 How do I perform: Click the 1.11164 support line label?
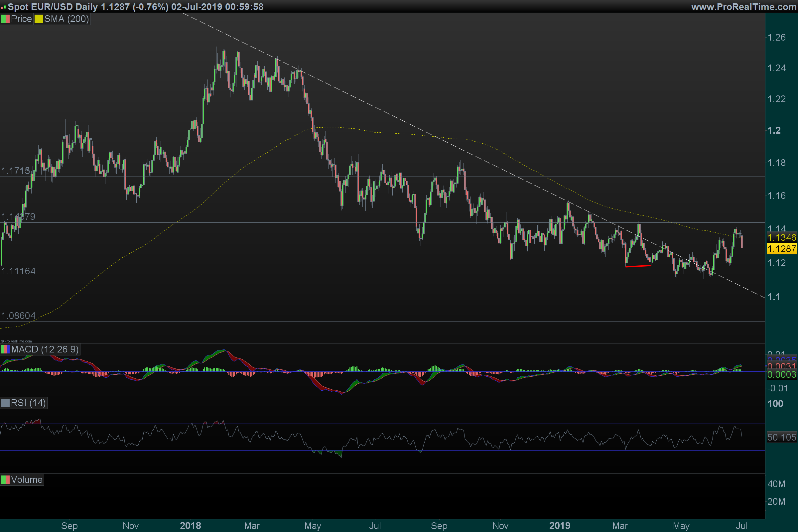(18, 271)
